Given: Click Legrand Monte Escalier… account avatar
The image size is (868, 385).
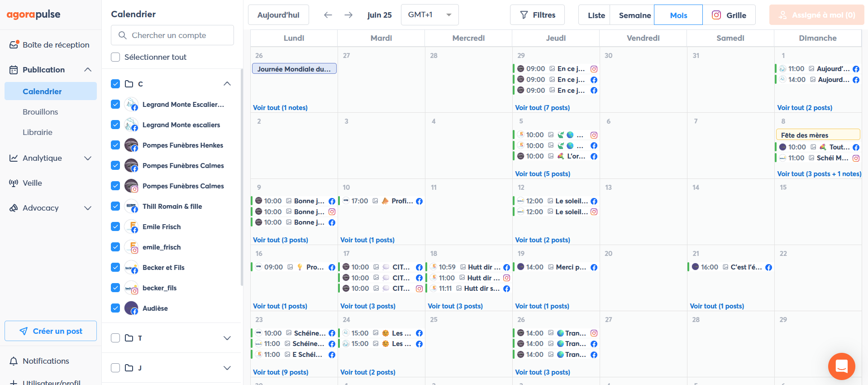Looking at the screenshot, I should (x=131, y=104).
